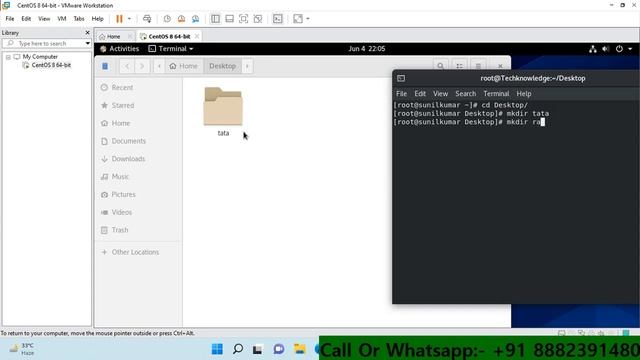Open the VMware console view icon
This screenshot has width=640, height=360.
(278, 19)
